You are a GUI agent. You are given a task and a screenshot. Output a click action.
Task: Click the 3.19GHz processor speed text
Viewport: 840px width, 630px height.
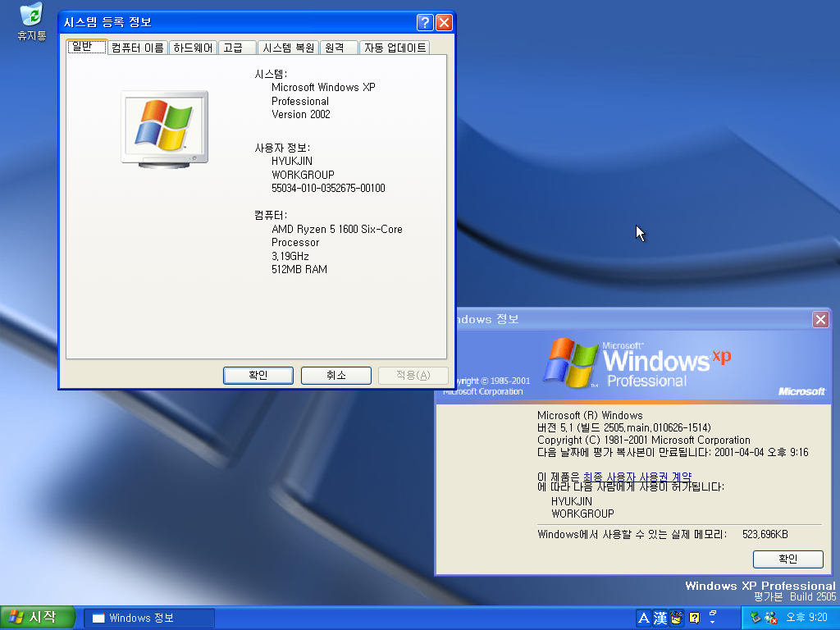[x=290, y=256]
